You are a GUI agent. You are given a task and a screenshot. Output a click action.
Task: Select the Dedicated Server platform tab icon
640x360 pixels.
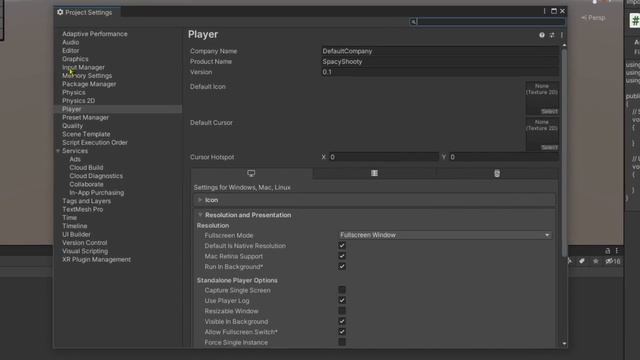tap(374, 173)
